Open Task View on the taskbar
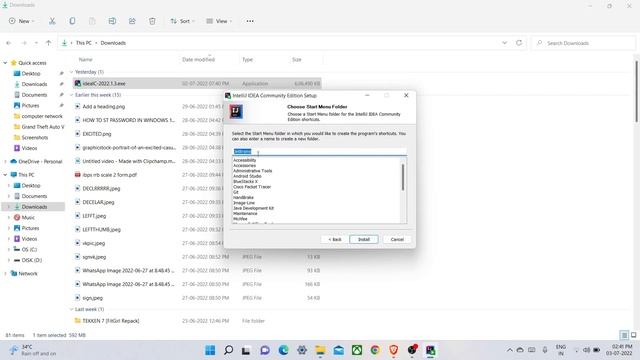 tap(246, 350)
